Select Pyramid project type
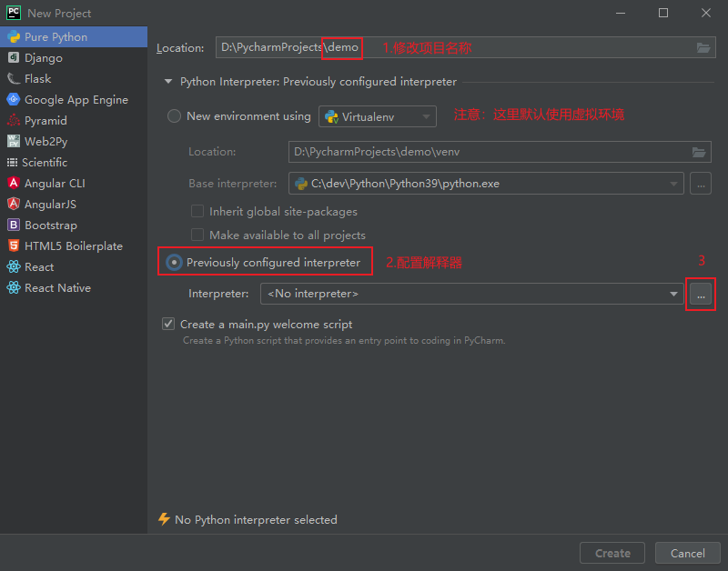This screenshot has width=728, height=571. tap(74, 120)
